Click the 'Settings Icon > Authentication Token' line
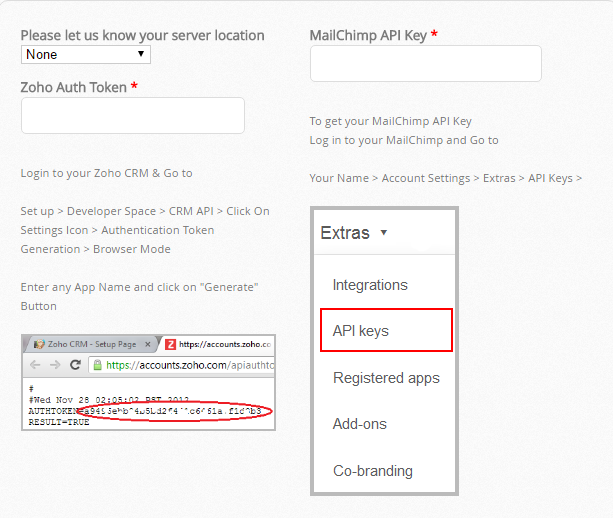Screen dimensions: 613x518 (x=117, y=230)
